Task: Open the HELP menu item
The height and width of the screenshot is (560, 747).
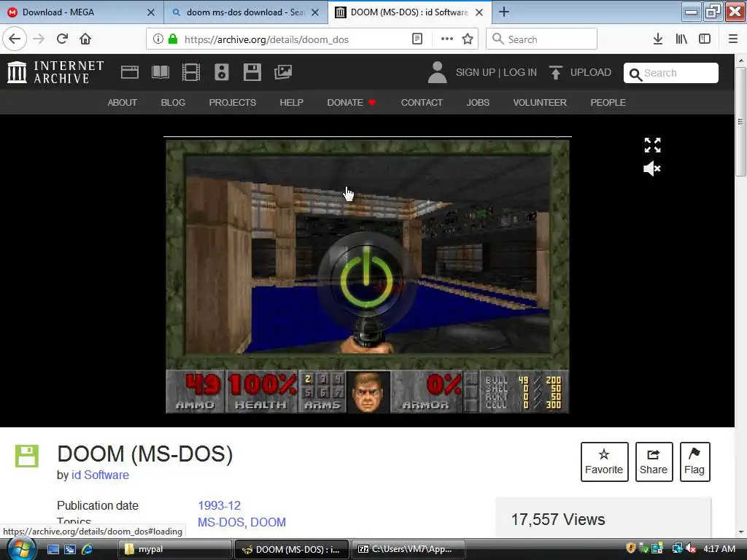Action: tap(292, 102)
